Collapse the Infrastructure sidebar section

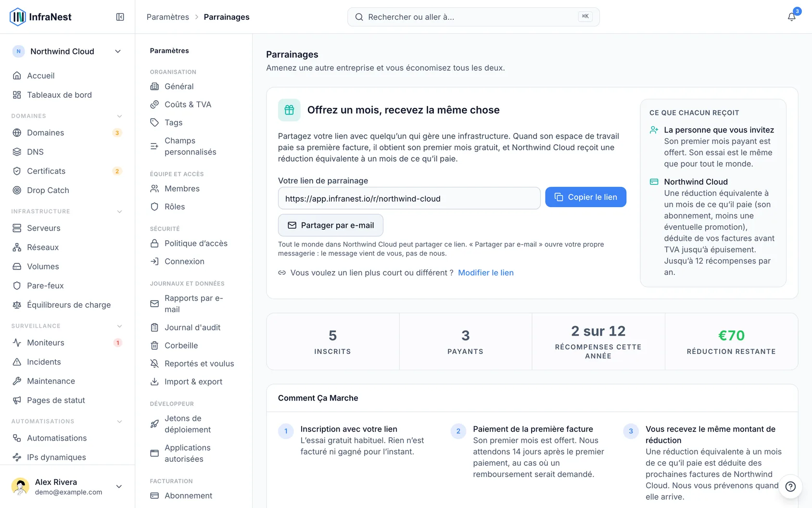click(x=119, y=211)
